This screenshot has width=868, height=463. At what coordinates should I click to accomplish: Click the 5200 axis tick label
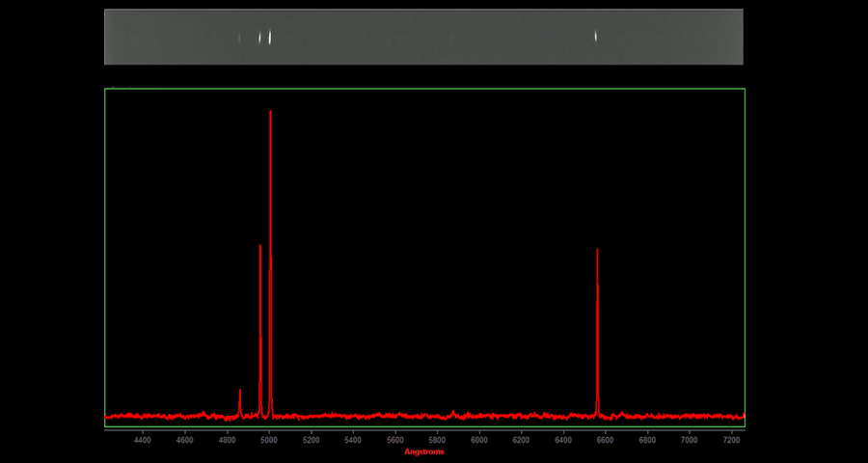(311, 440)
